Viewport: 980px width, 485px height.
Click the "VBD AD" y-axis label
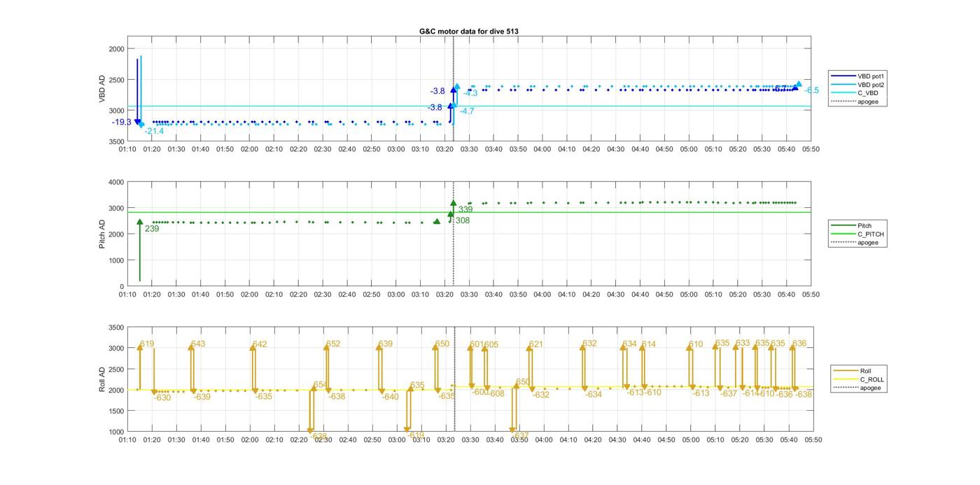pos(102,89)
